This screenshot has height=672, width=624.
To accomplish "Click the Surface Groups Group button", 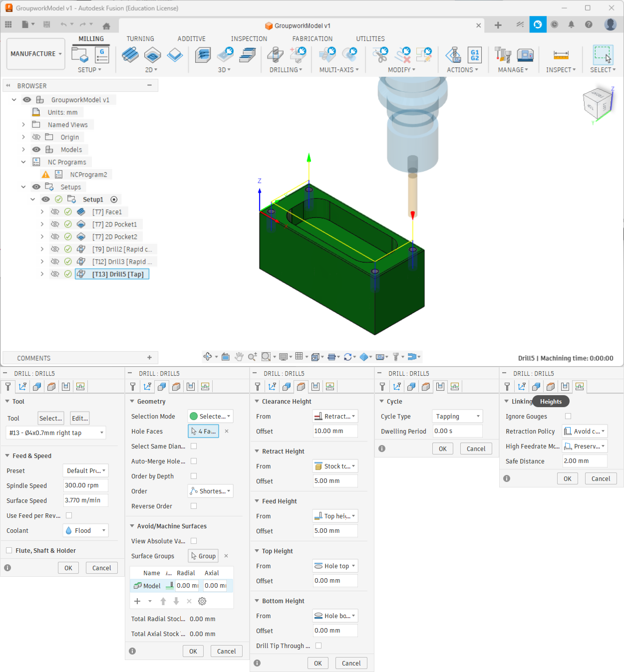I will (203, 556).
